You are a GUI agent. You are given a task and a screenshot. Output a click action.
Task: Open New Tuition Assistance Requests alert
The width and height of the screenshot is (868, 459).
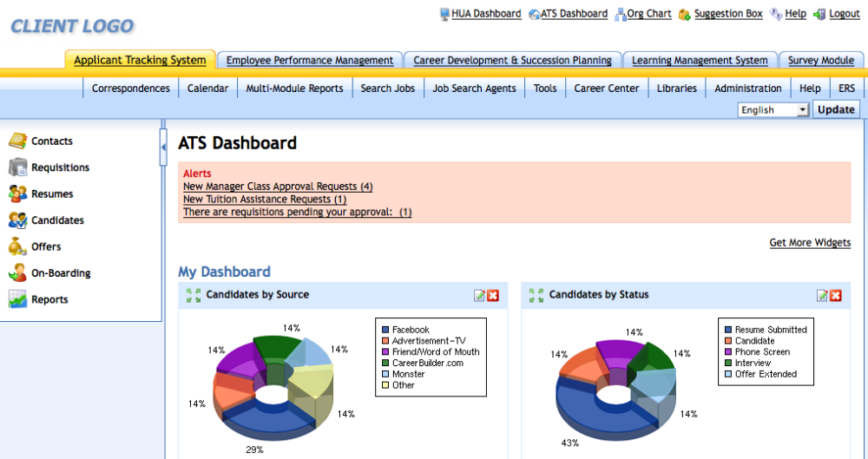265,200
